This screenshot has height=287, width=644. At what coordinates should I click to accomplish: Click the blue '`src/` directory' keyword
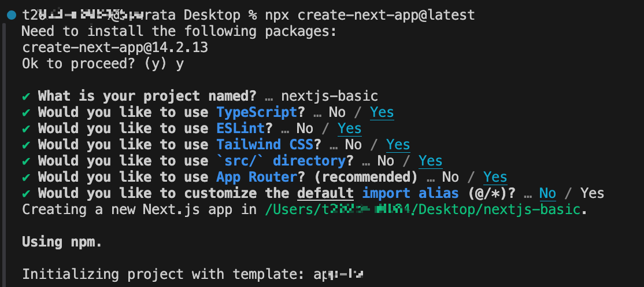[x=281, y=161]
